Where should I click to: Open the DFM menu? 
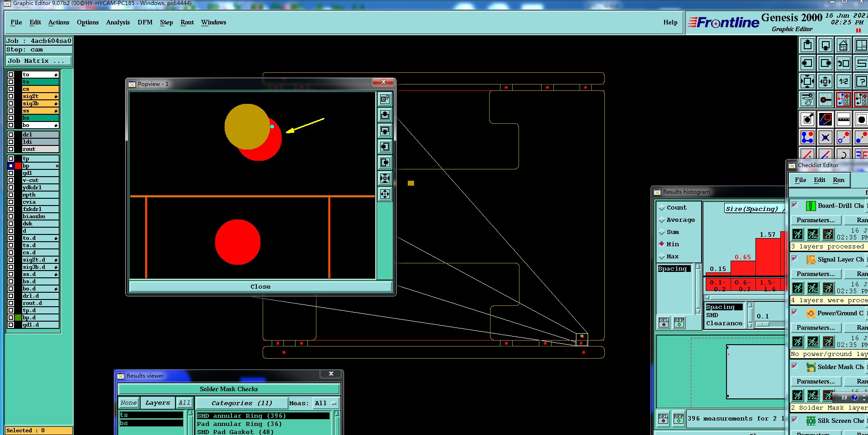(145, 23)
